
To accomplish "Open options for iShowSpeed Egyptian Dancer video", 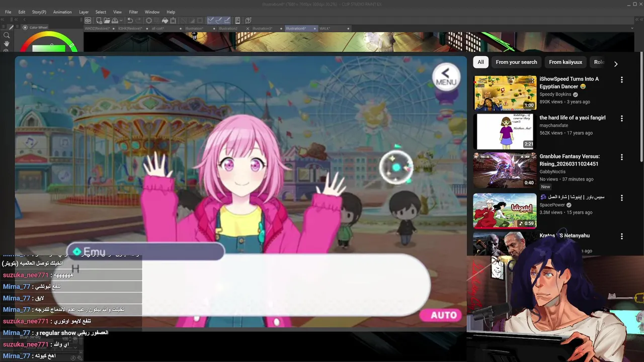I will coord(621,80).
